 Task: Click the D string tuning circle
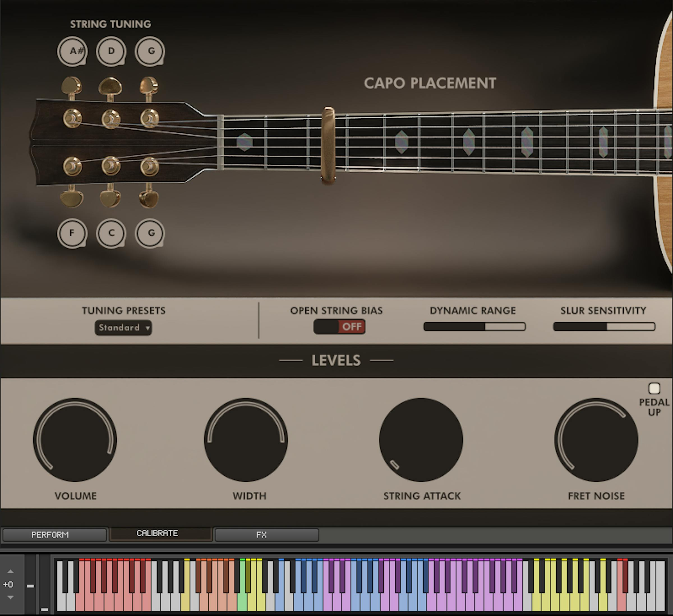pyautogui.click(x=111, y=51)
